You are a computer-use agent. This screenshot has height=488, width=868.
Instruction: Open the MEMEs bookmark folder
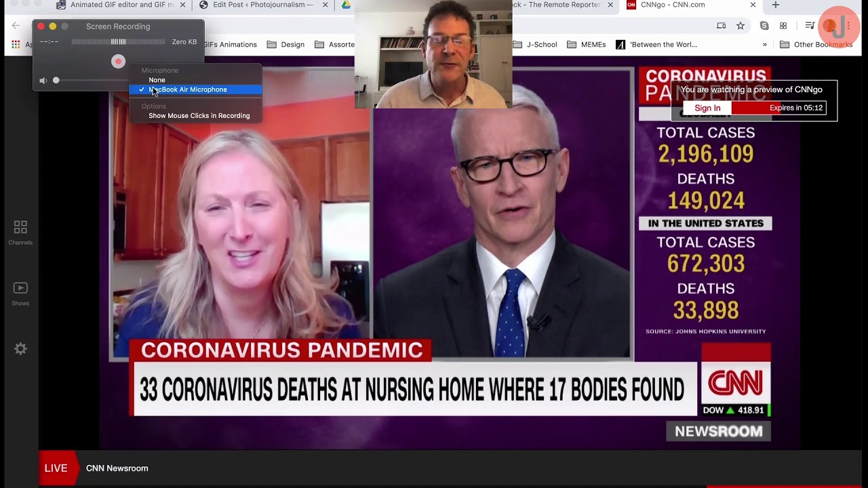pos(586,45)
